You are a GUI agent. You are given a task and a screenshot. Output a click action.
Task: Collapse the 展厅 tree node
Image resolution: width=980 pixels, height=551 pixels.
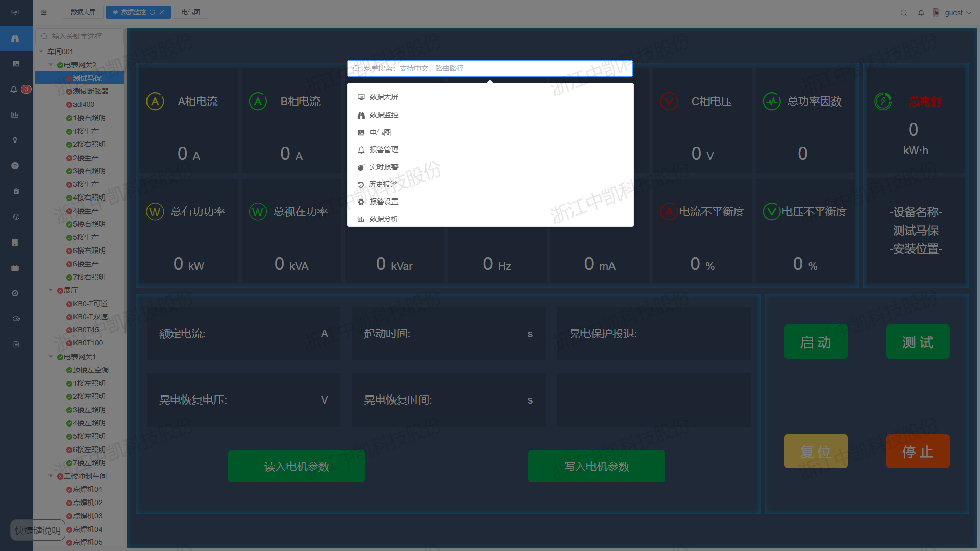tap(51, 290)
